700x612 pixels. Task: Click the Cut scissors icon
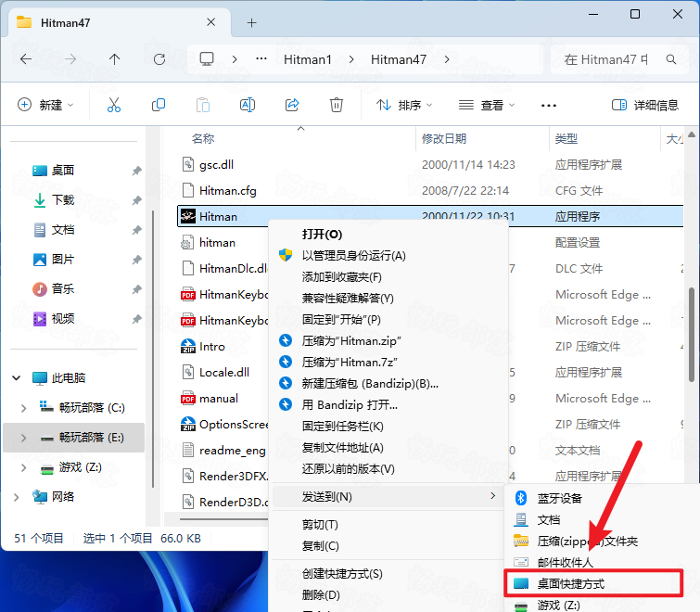point(114,106)
